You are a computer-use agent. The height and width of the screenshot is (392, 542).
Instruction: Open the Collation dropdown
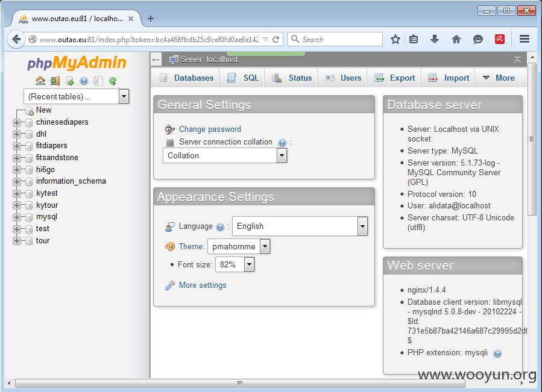click(225, 156)
